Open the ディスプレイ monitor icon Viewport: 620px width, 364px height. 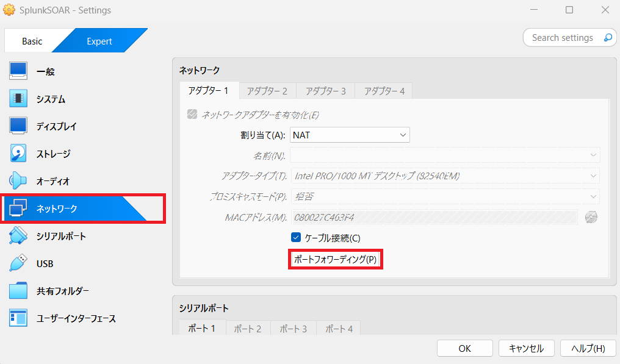(19, 126)
